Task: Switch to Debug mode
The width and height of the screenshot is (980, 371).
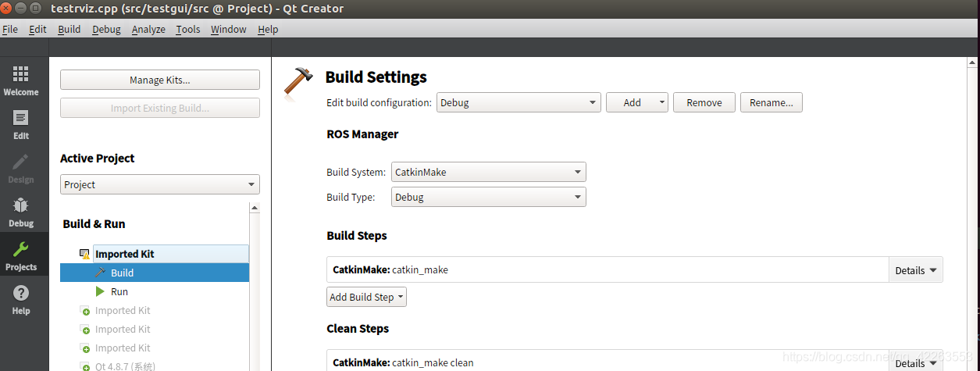Action: point(21,212)
